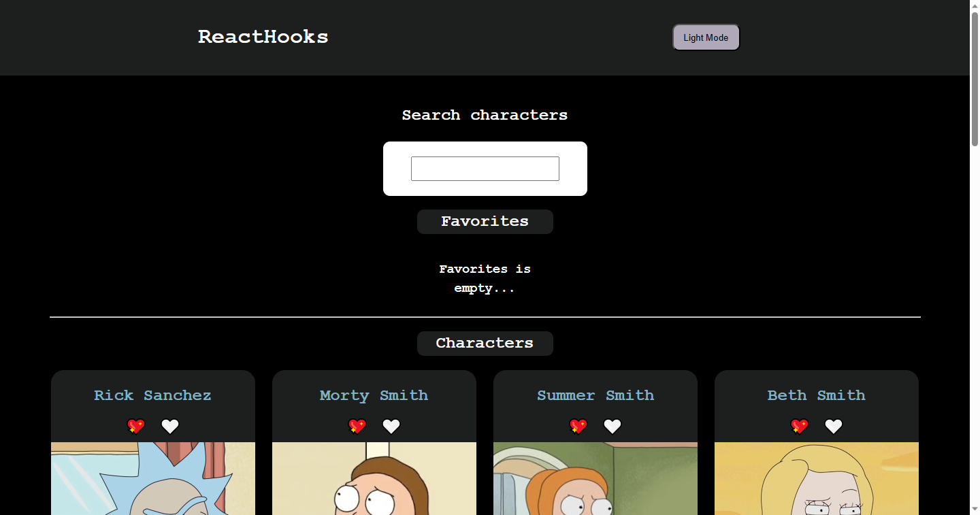Click the character search input box
Viewport: 980px width, 515px height.
485,168
